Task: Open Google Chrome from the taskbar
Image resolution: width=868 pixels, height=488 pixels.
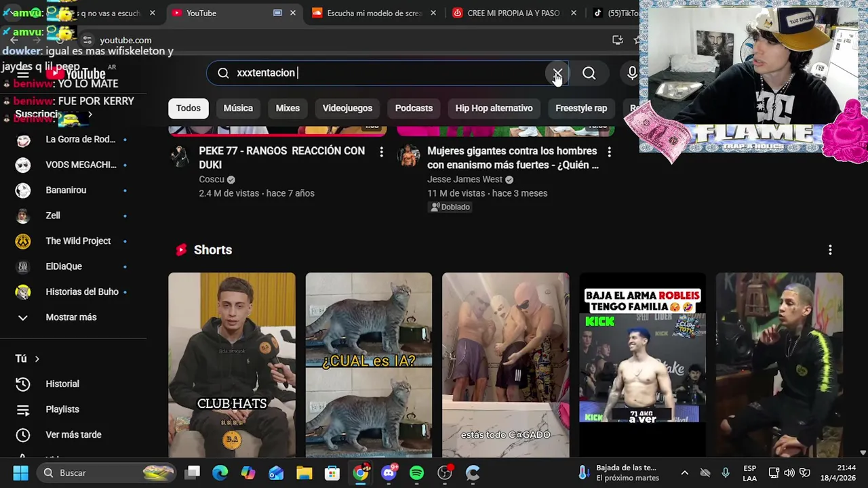Action: pyautogui.click(x=361, y=472)
